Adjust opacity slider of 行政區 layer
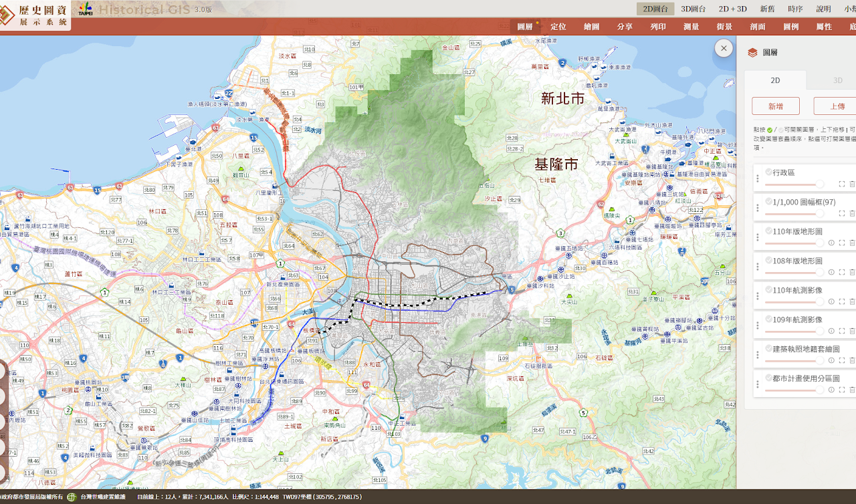This screenshot has height=504, width=856. coord(794,184)
